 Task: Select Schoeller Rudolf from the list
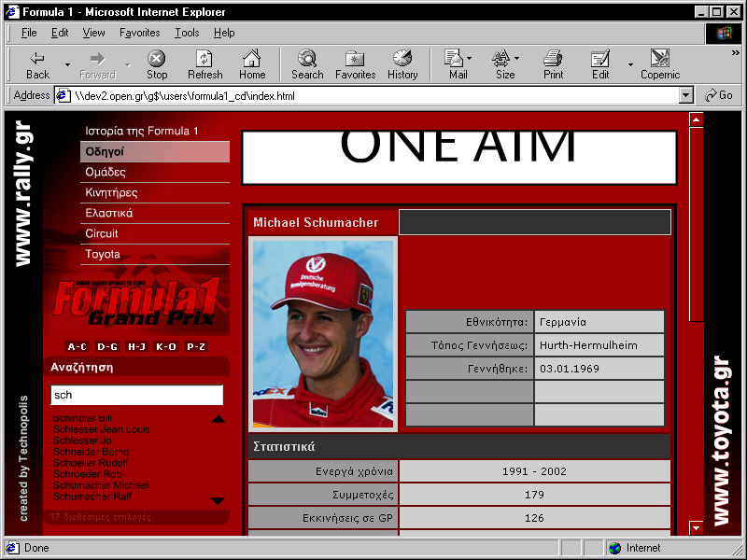pos(91,463)
